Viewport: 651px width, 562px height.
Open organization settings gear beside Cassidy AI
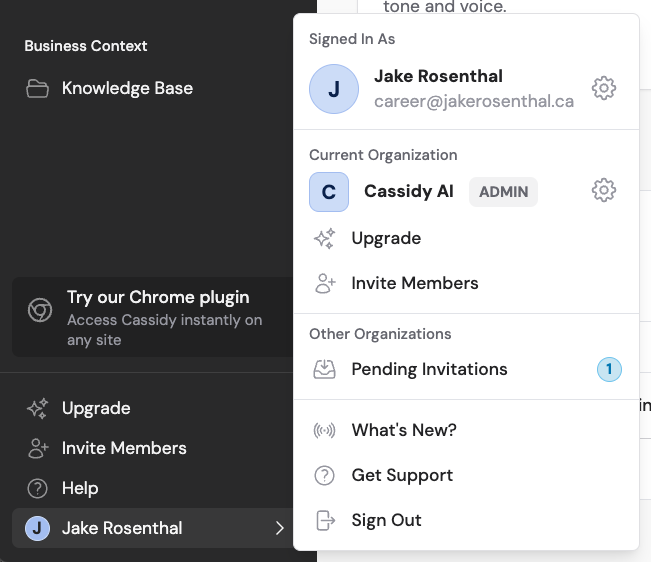[604, 191]
